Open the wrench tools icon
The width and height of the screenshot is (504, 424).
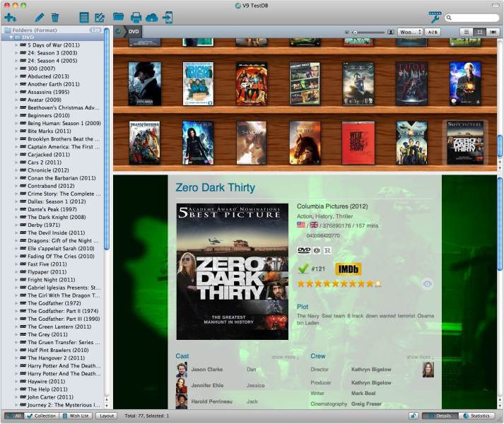point(435,17)
